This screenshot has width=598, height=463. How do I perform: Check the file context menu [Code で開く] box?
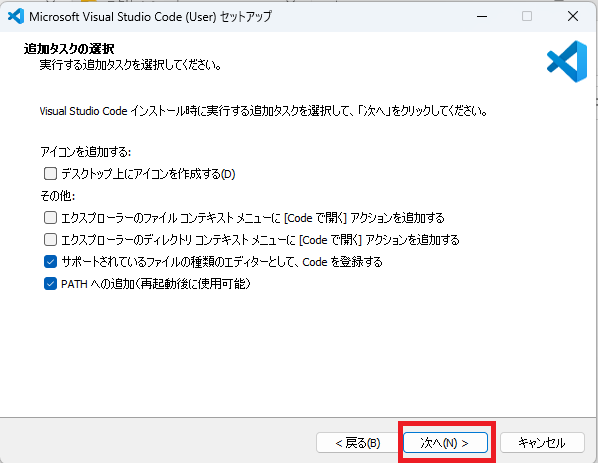tap(50, 218)
